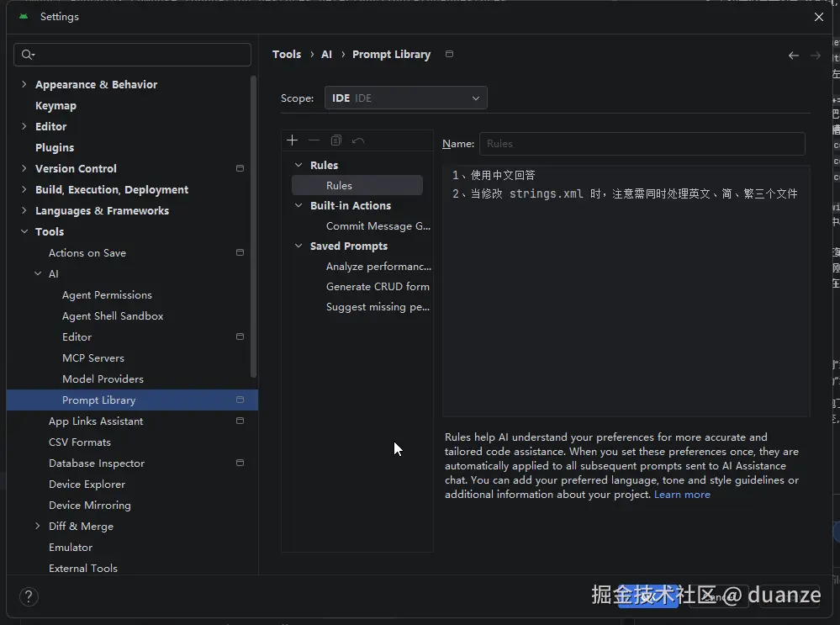The width and height of the screenshot is (840, 625).
Task: Click search magnifier icon in settings
Action: [x=27, y=54]
